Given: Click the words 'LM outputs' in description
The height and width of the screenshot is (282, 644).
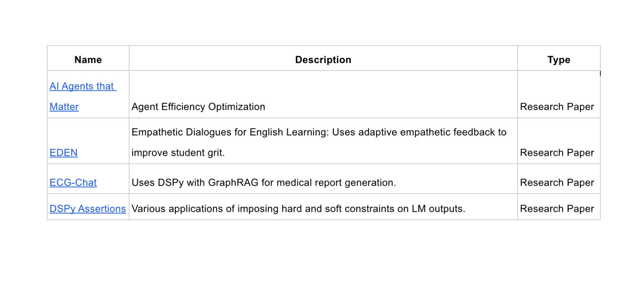Looking at the screenshot, I should pyautogui.click(x=438, y=209).
